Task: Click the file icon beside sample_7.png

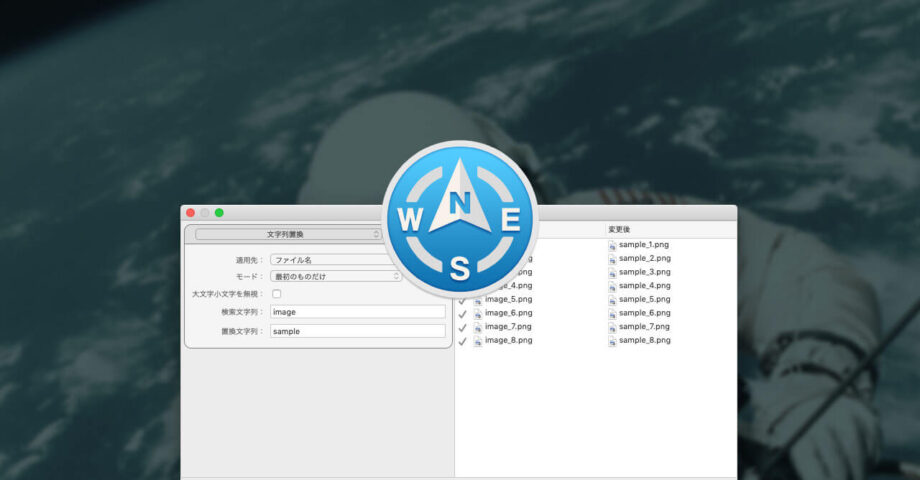Action: click(612, 327)
